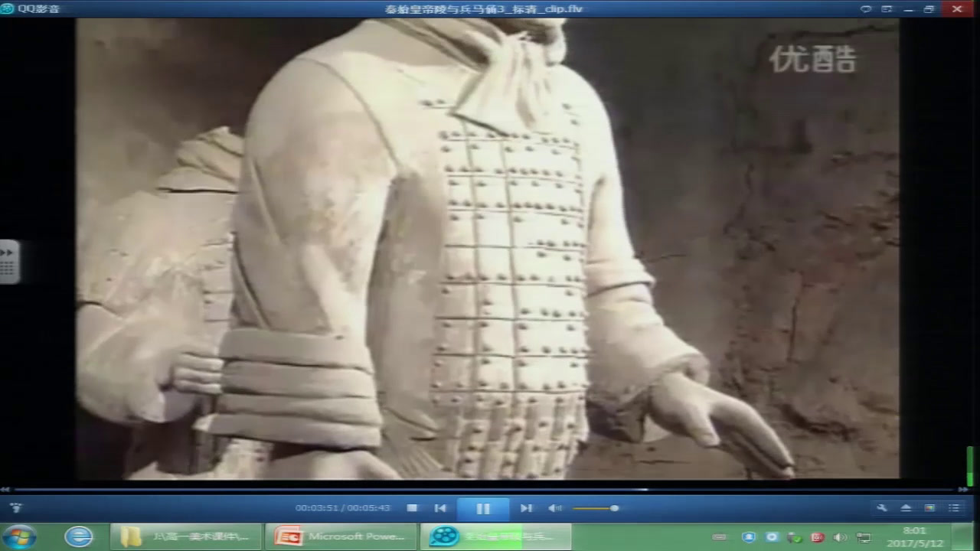Open the network icon in system tray

[863, 537]
